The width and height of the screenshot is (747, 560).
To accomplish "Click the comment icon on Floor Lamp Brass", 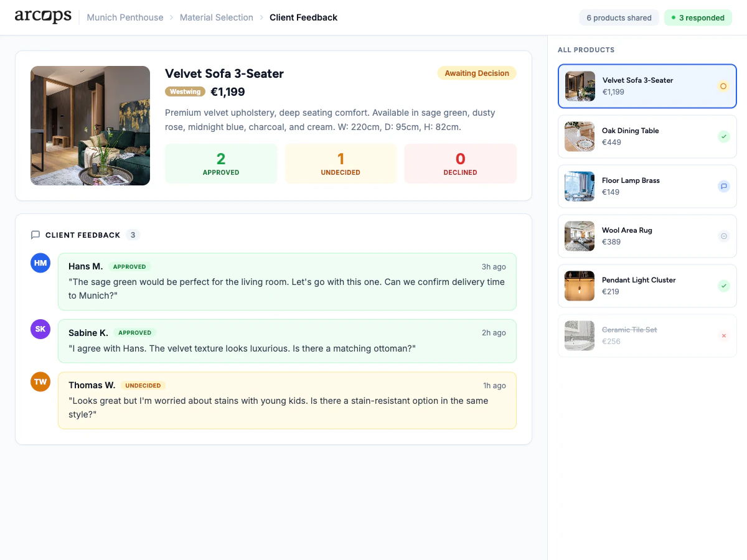I will [723, 186].
